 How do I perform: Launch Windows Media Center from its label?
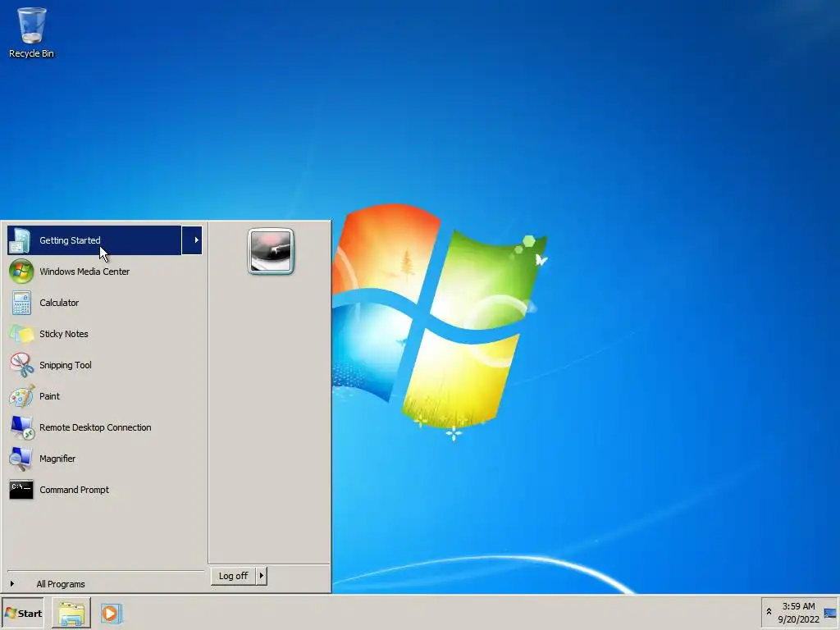(84, 272)
